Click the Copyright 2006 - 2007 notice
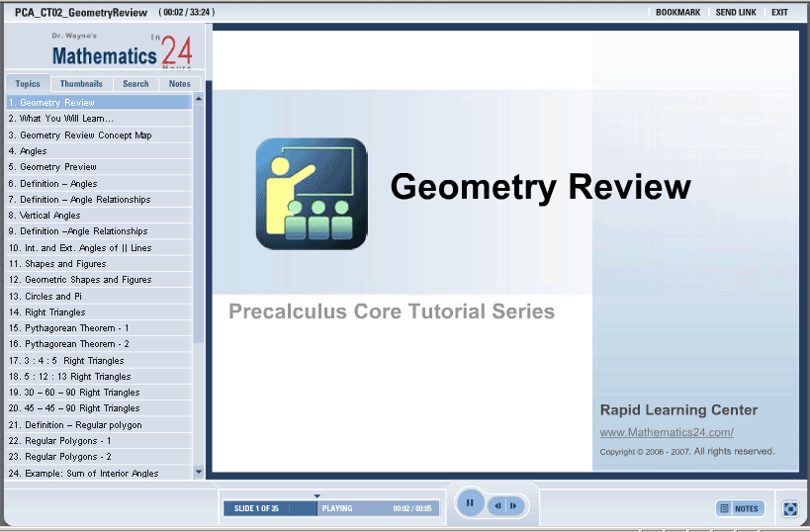 (x=687, y=452)
